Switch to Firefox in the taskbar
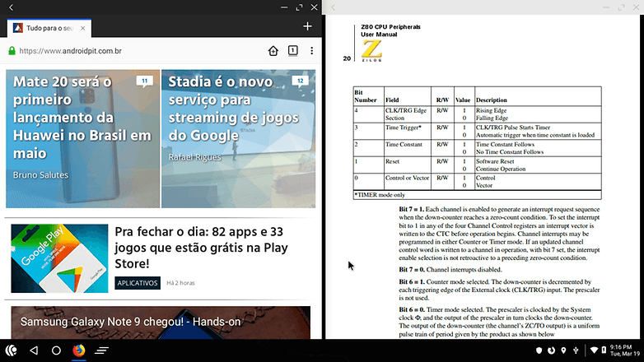Image resolution: width=644 pixels, height=362 pixels. tap(79, 350)
